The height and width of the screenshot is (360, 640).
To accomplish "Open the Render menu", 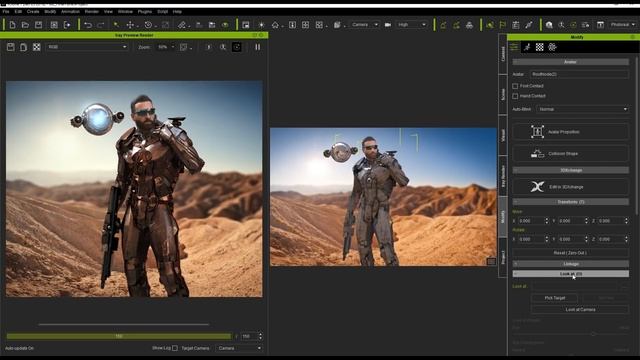I will tap(92, 12).
